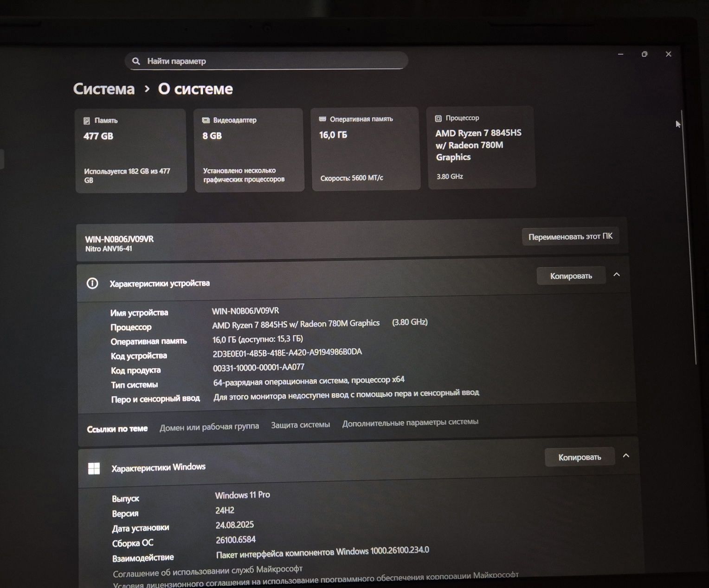
Task: Select product code 00331-10000-00001-AA077
Action: pos(258,368)
